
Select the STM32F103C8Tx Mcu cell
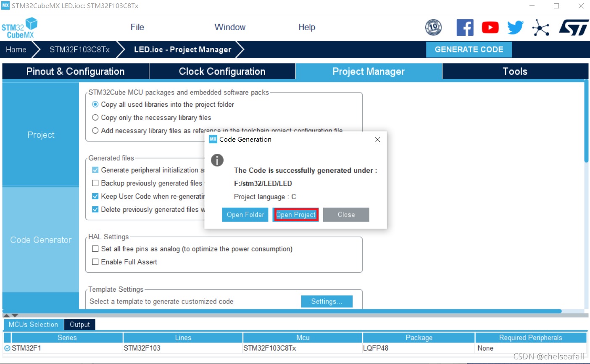pos(303,348)
